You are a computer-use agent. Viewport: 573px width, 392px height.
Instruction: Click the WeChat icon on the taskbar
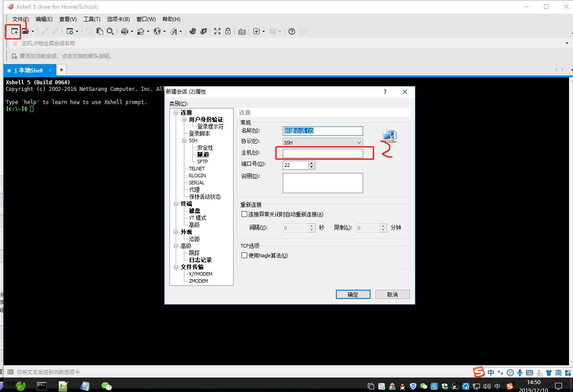107,386
